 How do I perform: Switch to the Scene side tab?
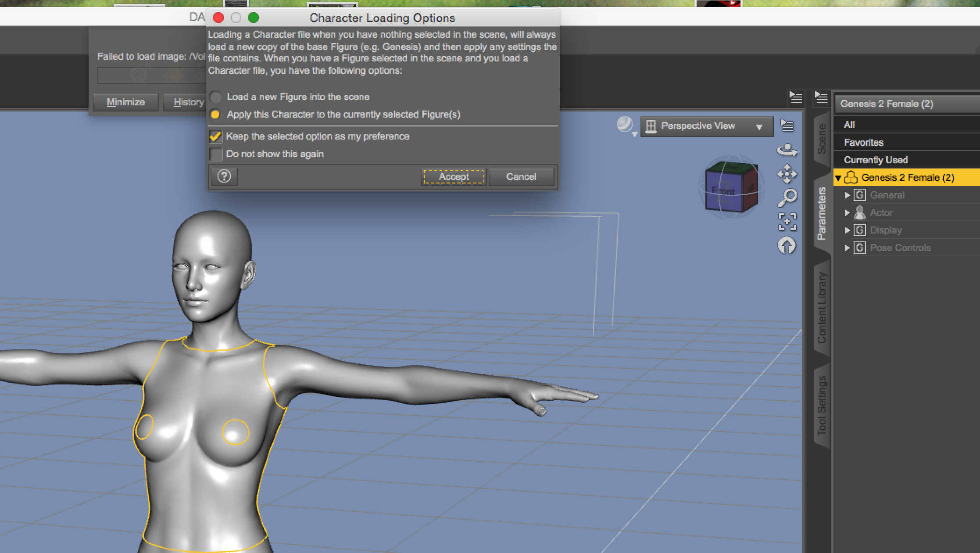click(822, 139)
